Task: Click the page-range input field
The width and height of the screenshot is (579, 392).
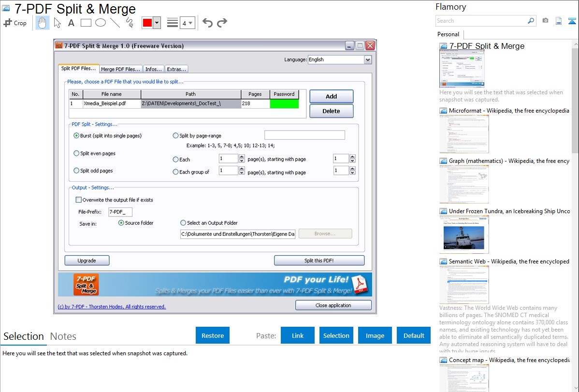Action: [304, 135]
